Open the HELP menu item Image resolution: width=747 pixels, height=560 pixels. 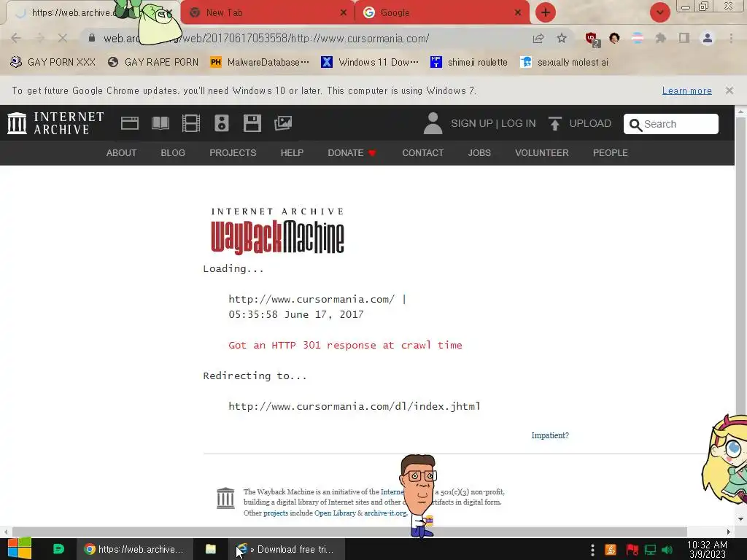tap(292, 153)
